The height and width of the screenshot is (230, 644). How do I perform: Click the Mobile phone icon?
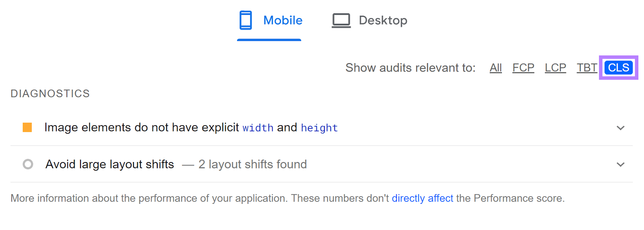coord(246,20)
